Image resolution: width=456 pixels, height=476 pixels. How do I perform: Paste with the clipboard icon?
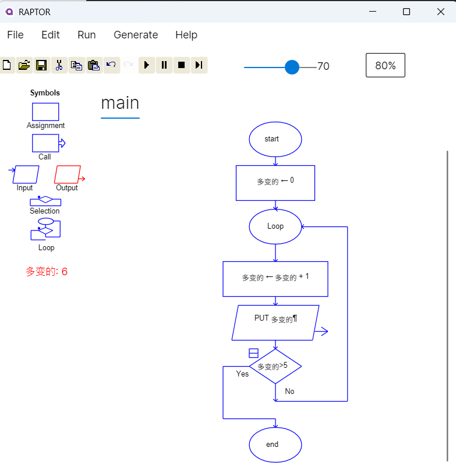[94, 65]
